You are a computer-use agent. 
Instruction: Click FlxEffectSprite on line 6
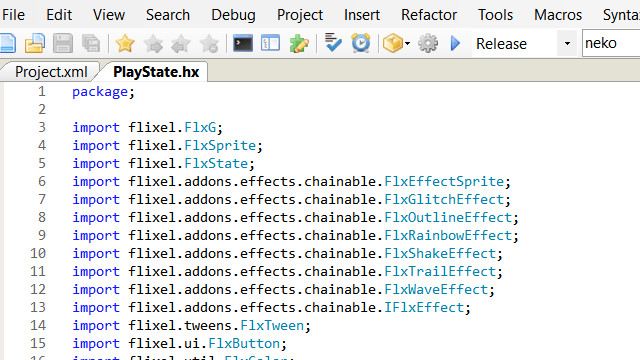click(444, 182)
